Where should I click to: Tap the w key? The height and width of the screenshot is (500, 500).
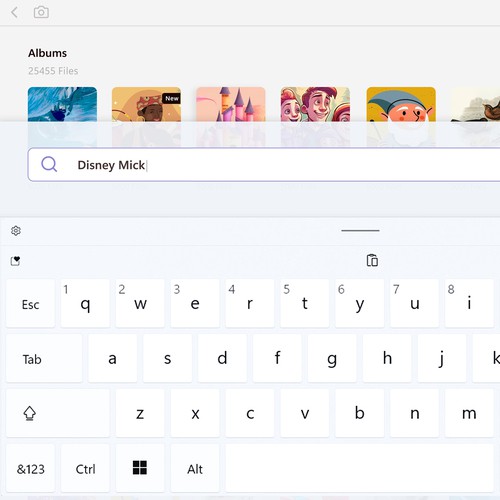tap(140, 304)
